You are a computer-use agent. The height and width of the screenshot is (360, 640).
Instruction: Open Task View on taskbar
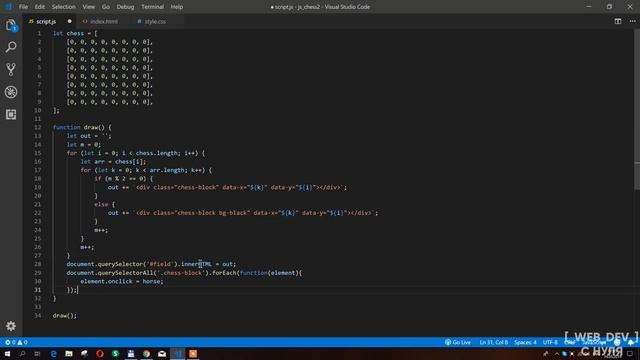point(38,353)
